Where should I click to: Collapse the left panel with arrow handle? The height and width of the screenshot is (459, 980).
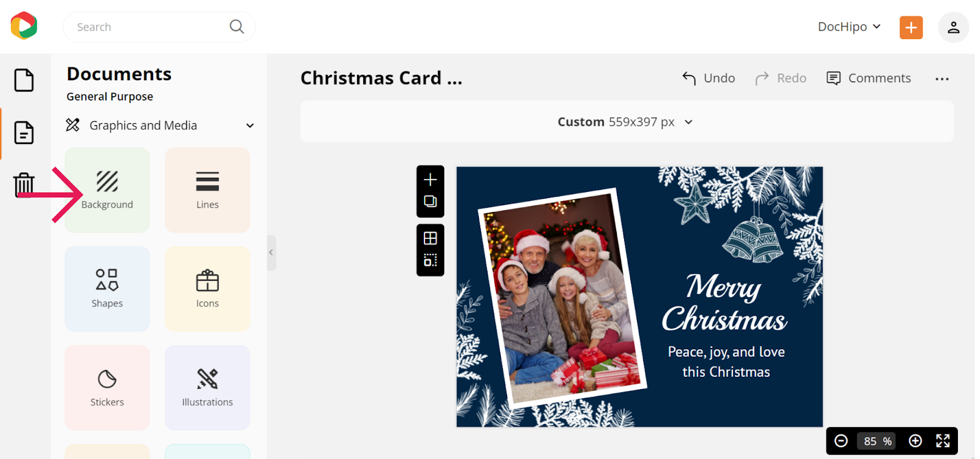[x=271, y=252]
